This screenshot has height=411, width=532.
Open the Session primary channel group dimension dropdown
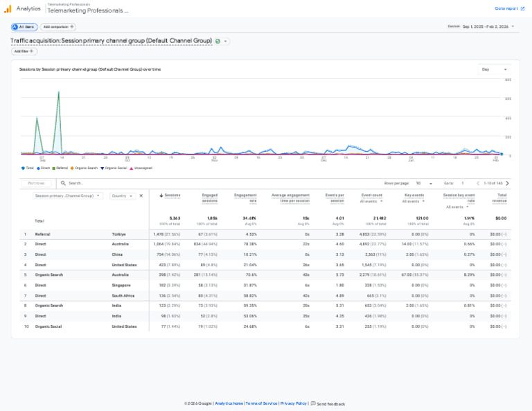[67, 196]
